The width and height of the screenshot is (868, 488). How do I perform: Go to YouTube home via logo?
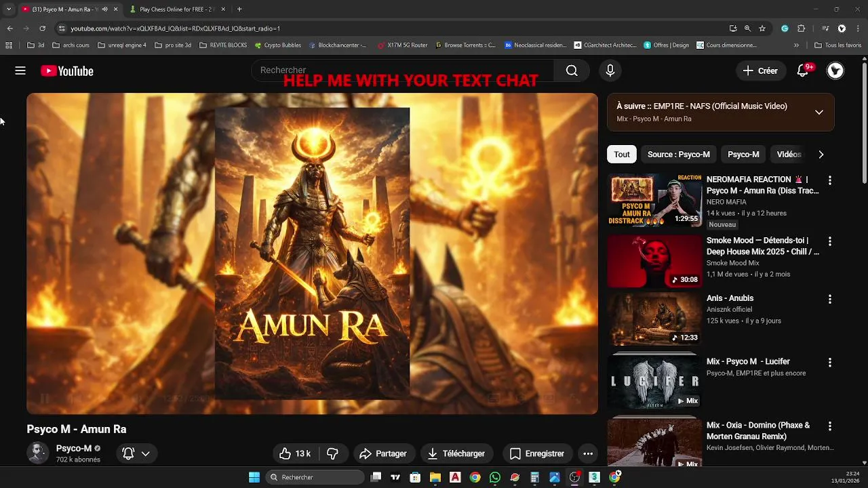pos(66,71)
